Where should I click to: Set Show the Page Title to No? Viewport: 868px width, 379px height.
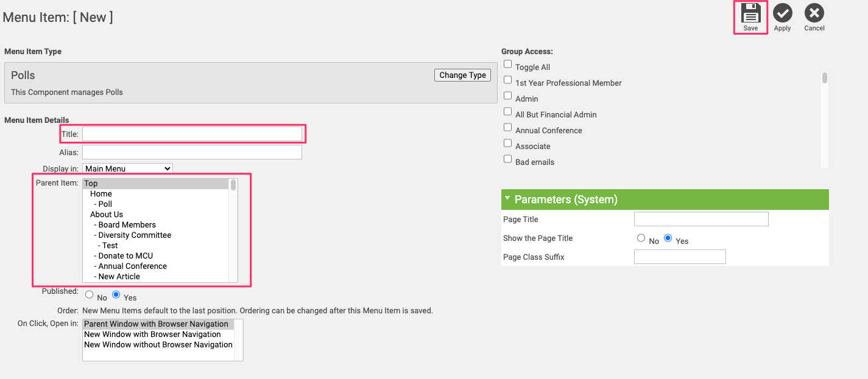pyautogui.click(x=641, y=238)
